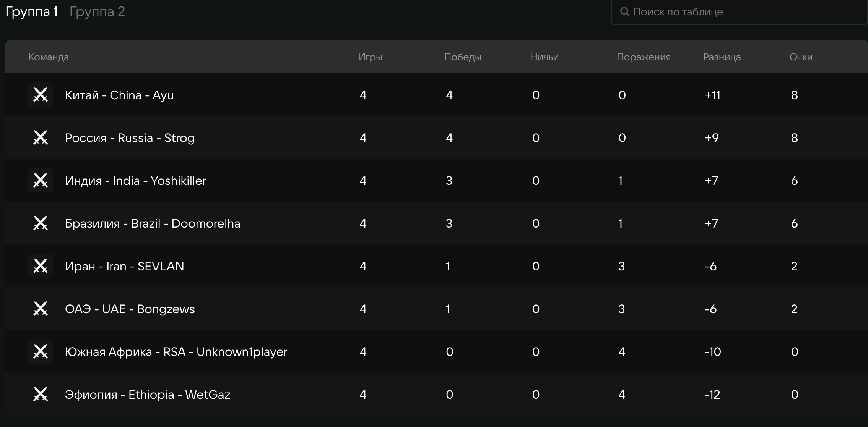Click the crossed swords icon for China - Ayu
The height and width of the screenshot is (427, 868).
point(41,95)
